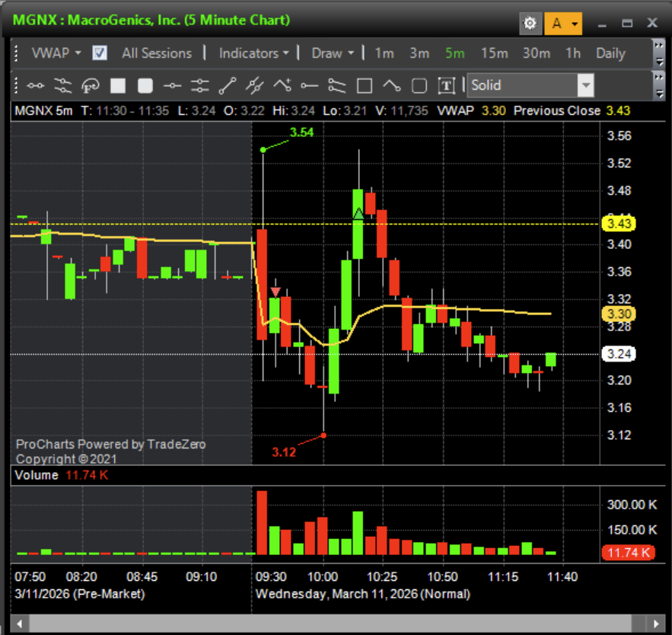Click the Volume 11.74 K panel label
The image size is (672, 635).
click(62, 475)
